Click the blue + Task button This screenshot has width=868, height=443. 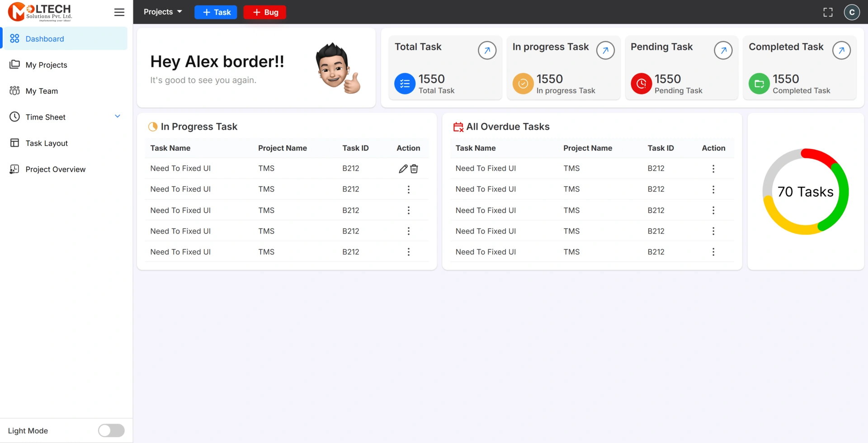(216, 12)
